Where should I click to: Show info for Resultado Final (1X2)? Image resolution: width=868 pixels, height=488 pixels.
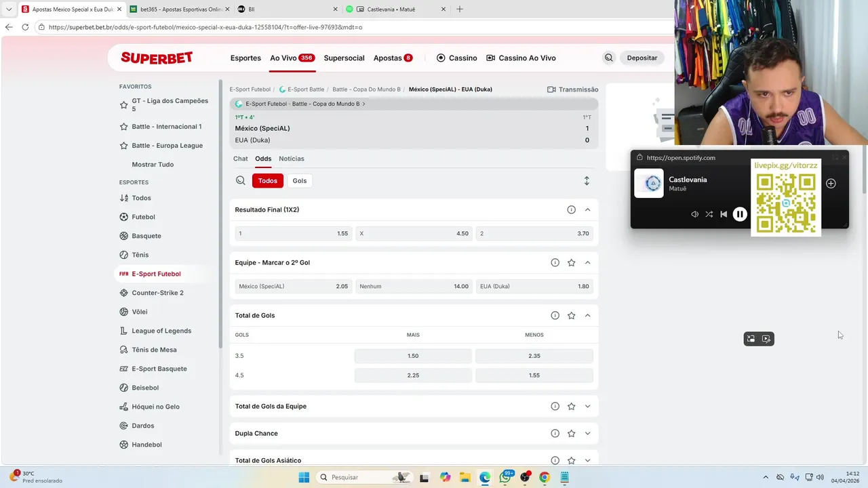(x=571, y=209)
